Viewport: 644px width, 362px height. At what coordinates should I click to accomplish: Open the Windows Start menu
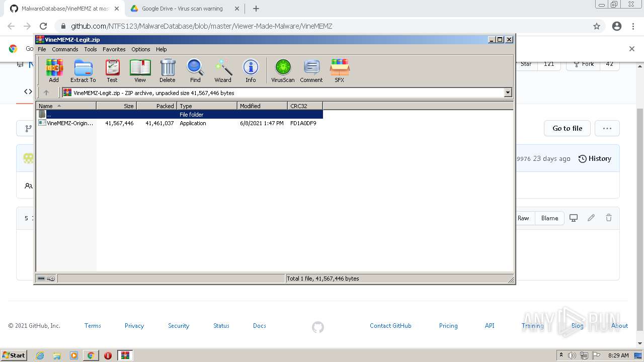tap(14, 355)
